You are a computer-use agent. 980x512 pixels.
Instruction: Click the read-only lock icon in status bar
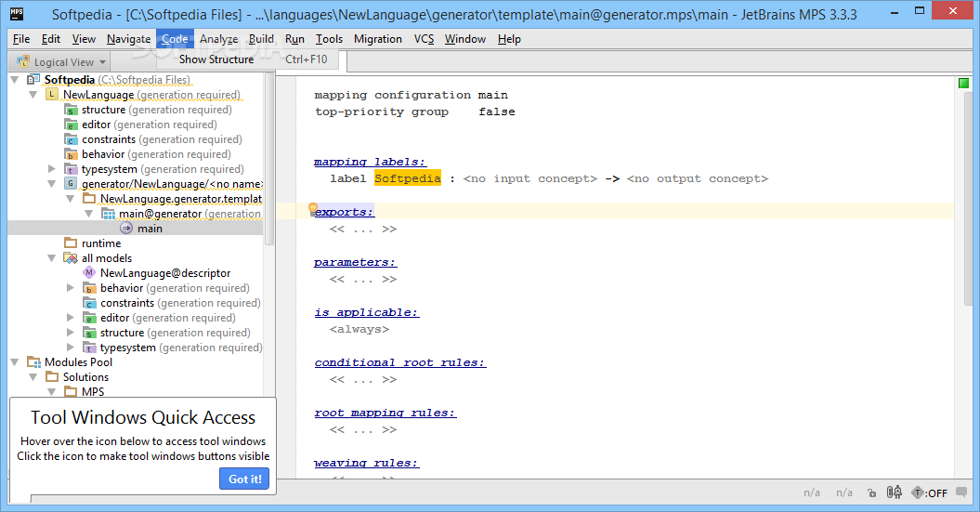click(x=872, y=493)
